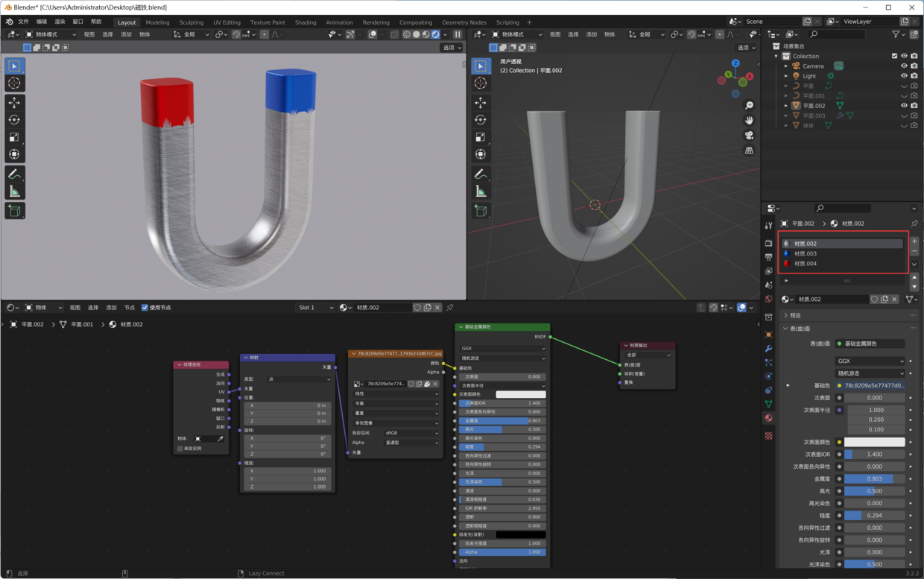Viewport: 924px width, 579px height.
Task: Click the 基础金属颜色 surface shader button
Action: coord(870,344)
